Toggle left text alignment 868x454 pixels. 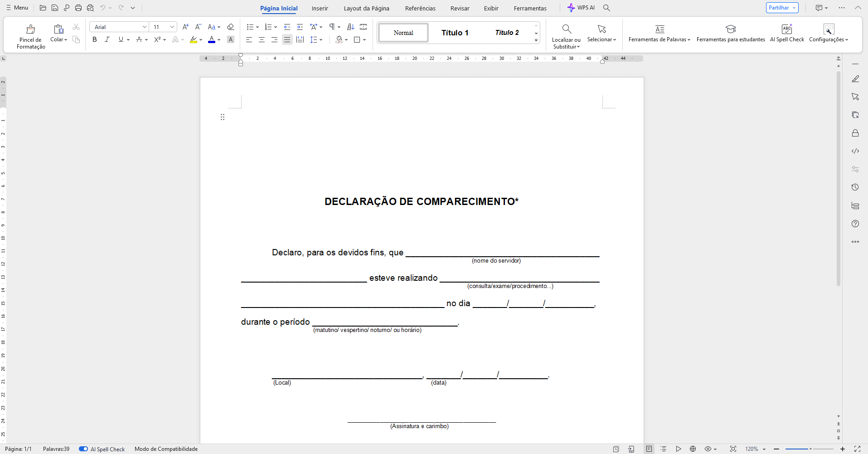(249, 40)
